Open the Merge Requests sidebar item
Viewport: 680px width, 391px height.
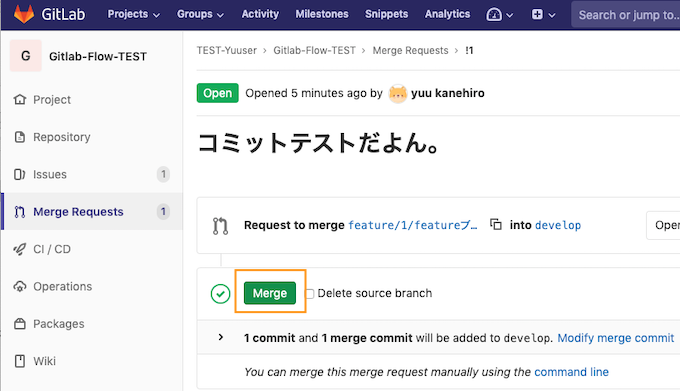(92, 212)
